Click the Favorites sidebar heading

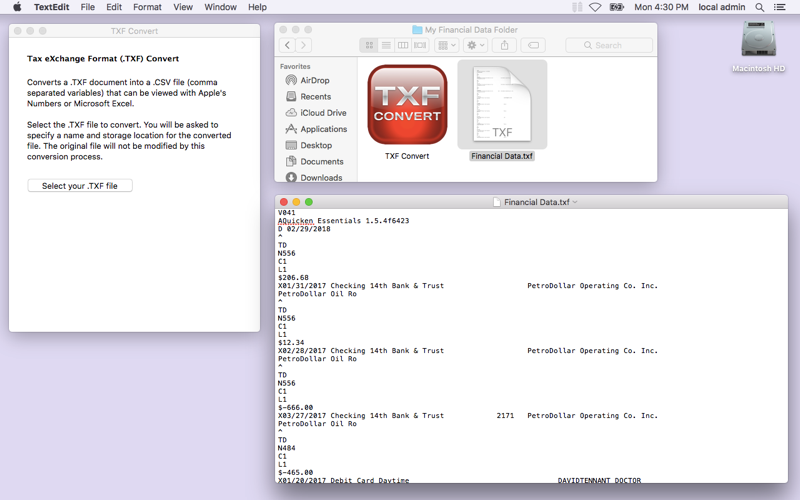(x=295, y=66)
